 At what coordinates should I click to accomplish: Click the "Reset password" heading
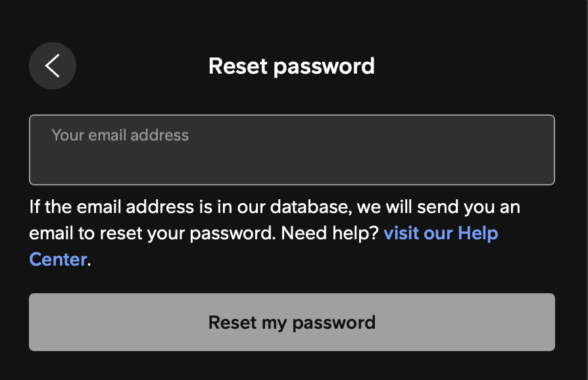[291, 66]
